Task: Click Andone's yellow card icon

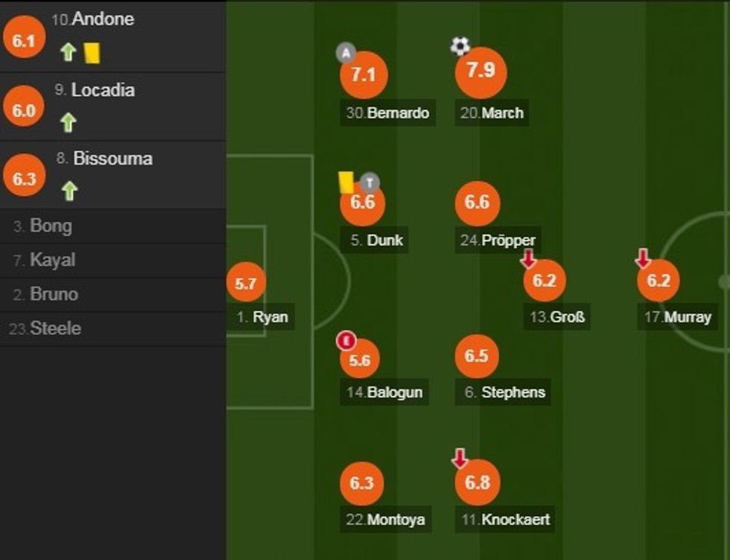Action: click(x=92, y=52)
